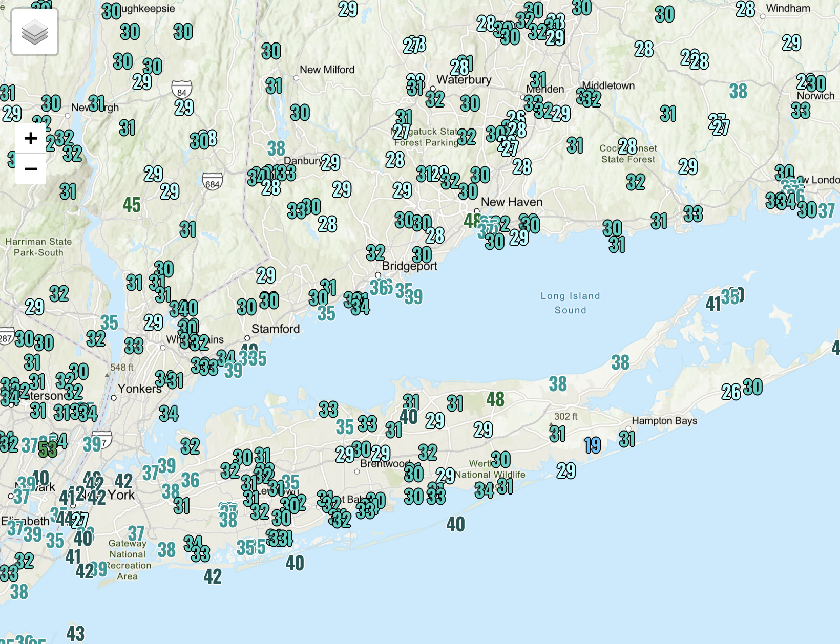Zoom in on the map

pyautogui.click(x=31, y=138)
